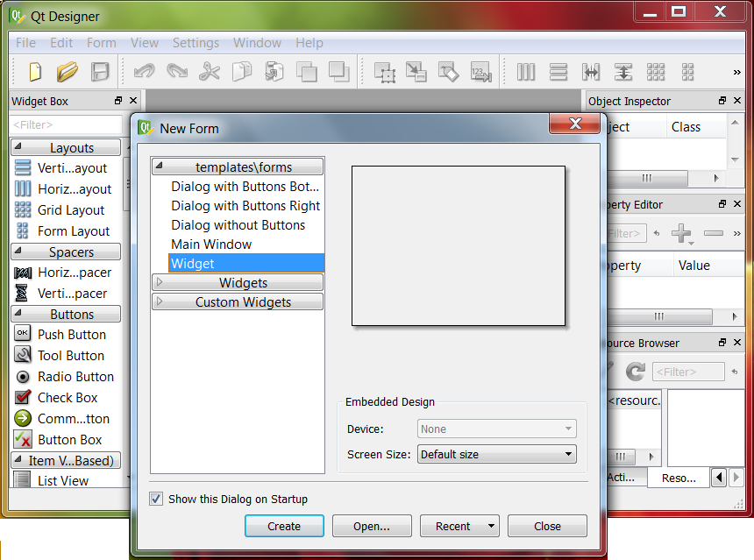Click the New form toolbar icon
Image resolution: width=754 pixels, height=560 pixels.
tap(35, 72)
